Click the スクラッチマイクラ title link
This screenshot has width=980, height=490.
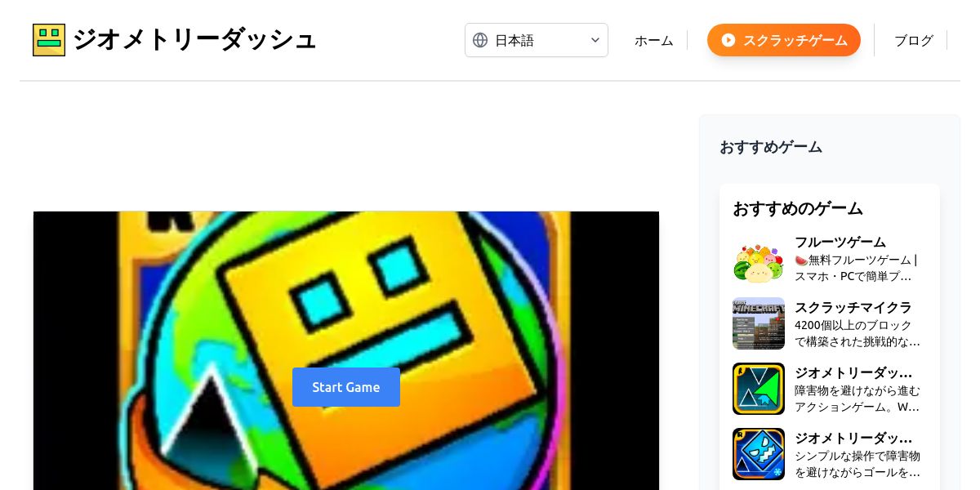tap(853, 307)
